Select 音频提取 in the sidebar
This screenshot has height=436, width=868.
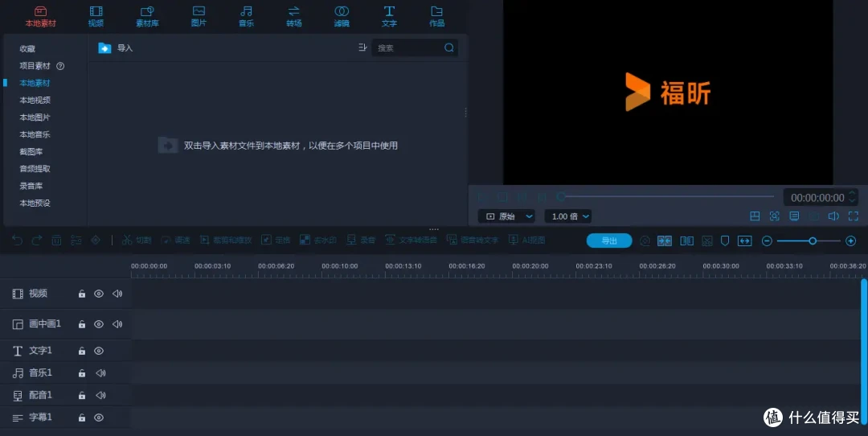(35, 169)
